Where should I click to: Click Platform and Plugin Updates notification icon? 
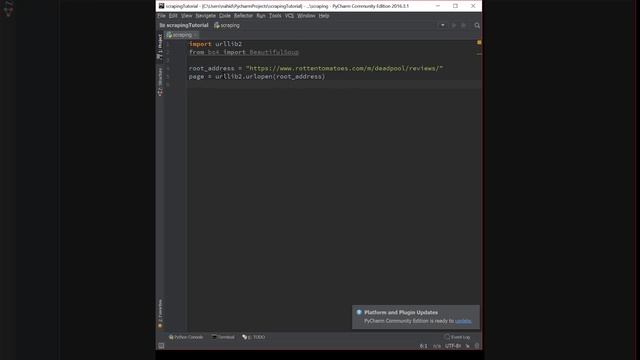point(359,312)
